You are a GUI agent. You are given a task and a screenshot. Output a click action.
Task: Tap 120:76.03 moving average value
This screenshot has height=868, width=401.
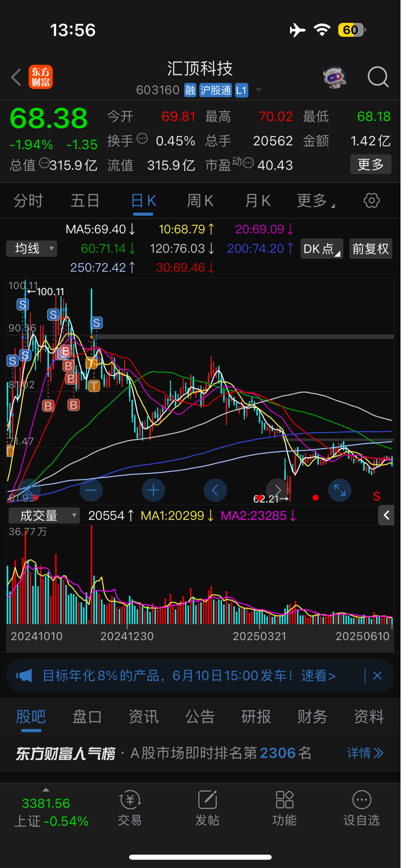[x=183, y=249]
